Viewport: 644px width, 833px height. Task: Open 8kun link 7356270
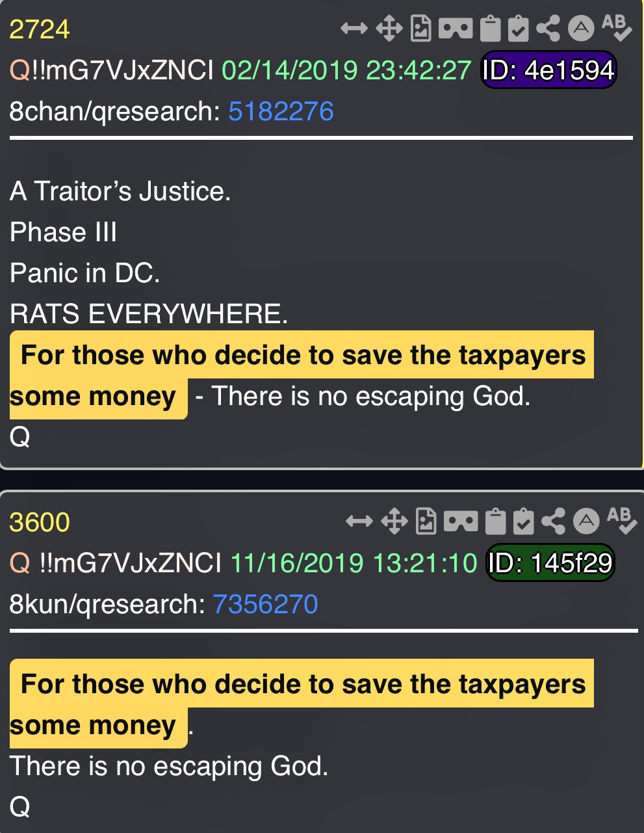pos(265,605)
